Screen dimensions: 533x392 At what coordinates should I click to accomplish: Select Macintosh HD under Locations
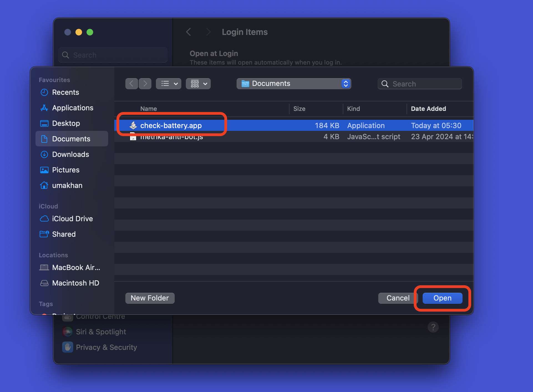pyautogui.click(x=75, y=283)
